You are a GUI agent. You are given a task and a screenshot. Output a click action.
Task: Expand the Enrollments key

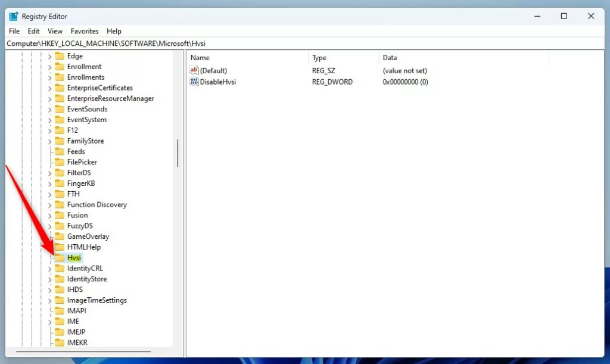(49, 77)
